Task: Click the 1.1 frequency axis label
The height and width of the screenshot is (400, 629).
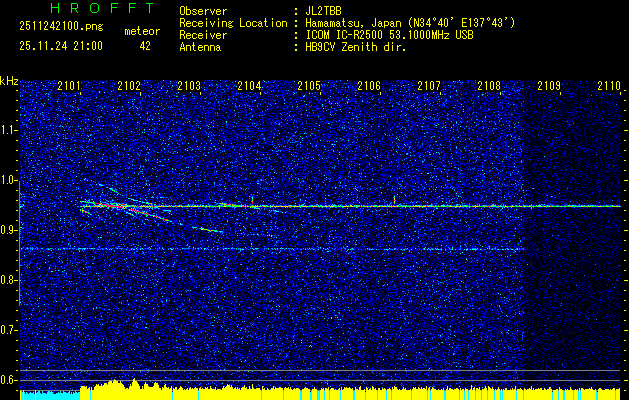Action: (9, 130)
